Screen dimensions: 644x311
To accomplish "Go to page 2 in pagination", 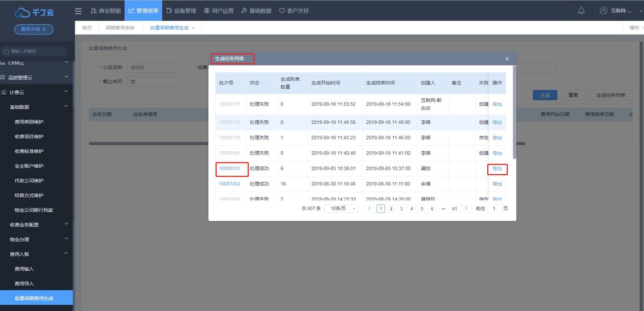I will (391, 209).
